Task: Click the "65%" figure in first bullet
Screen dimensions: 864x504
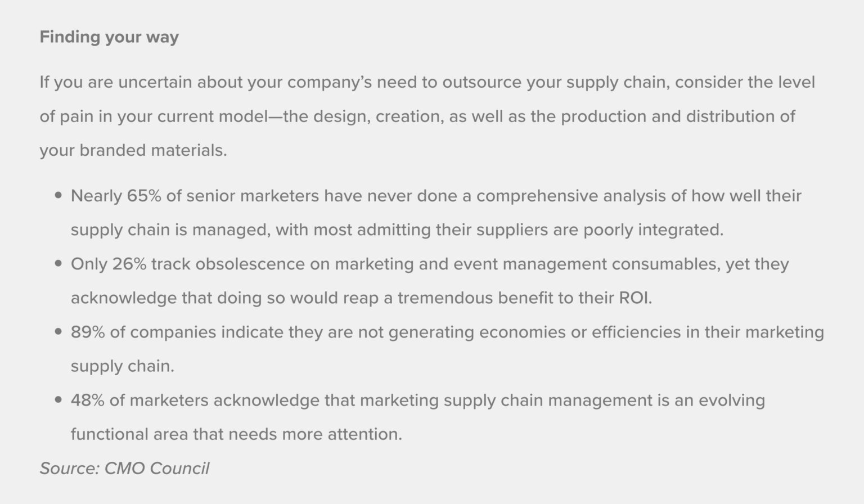Action: click(x=144, y=196)
